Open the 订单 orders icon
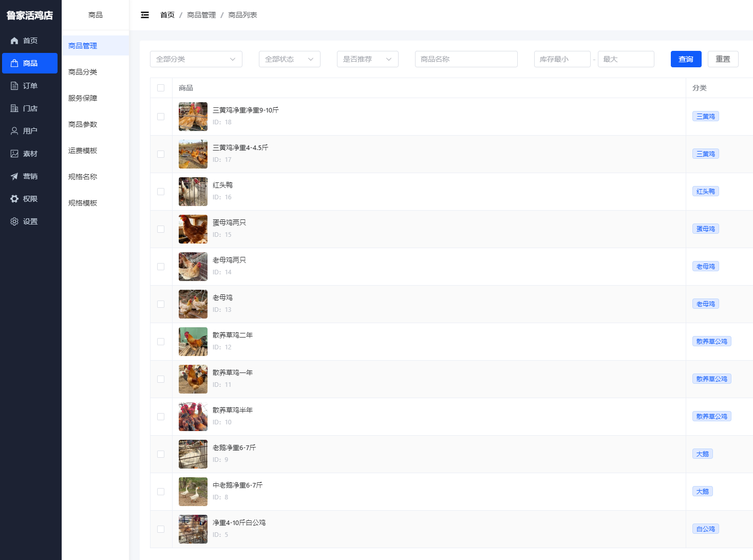 pyautogui.click(x=14, y=86)
